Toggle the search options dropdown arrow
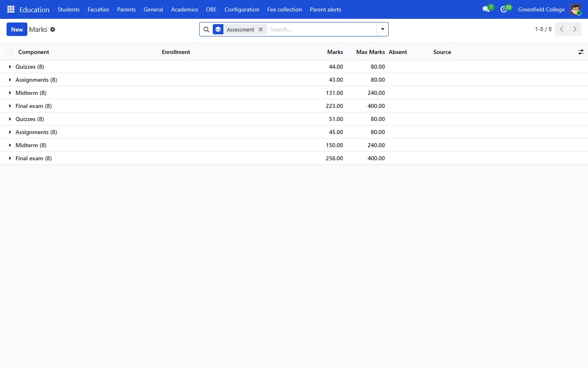The image size is (588, 368). (x=383, y=29)
